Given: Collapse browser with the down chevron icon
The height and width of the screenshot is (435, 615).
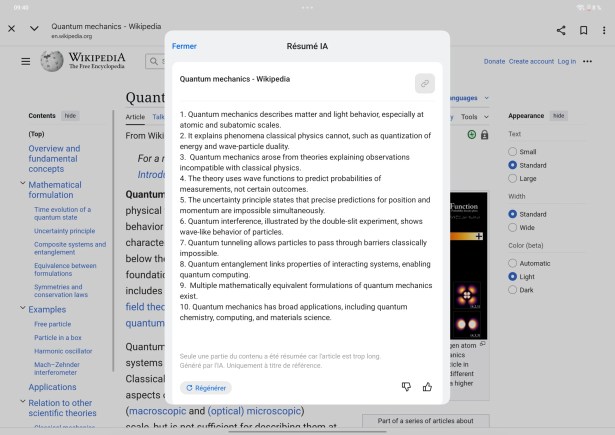Looking at the screenshot, I should click(34, 28).
